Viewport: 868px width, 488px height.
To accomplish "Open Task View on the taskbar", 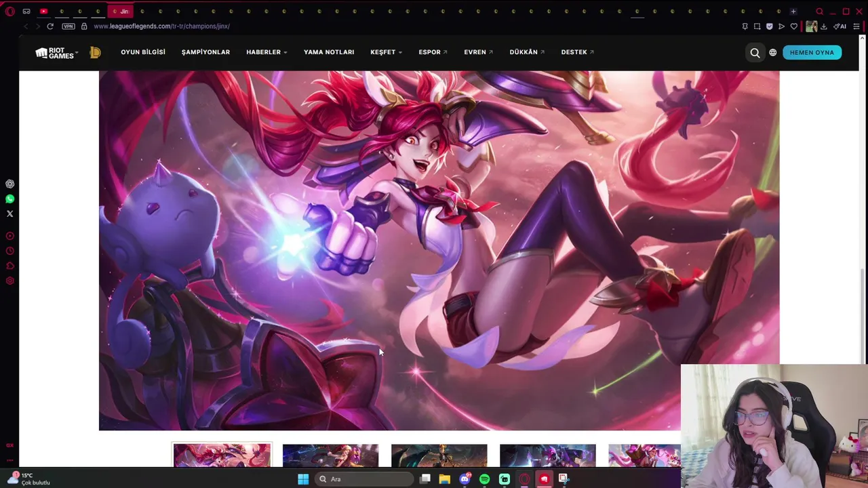I will point(425,479).
